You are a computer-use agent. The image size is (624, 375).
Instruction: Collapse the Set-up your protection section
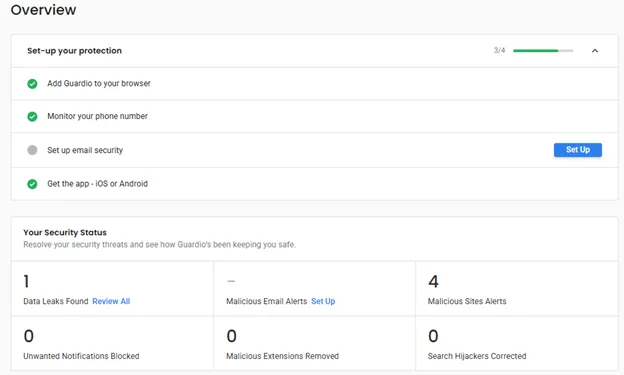pos(595,51)
